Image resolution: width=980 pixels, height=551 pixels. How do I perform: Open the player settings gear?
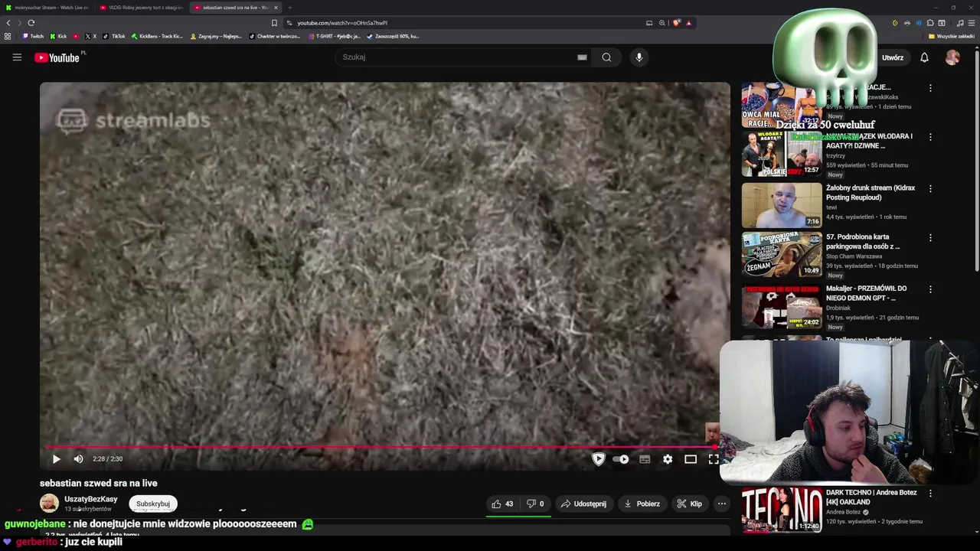pos(668,459)
